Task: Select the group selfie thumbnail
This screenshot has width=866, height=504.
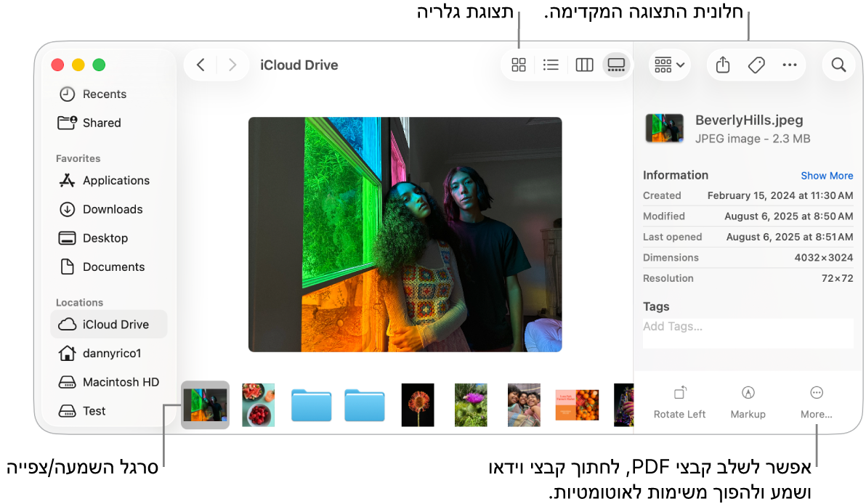Action: click(524, 405)
